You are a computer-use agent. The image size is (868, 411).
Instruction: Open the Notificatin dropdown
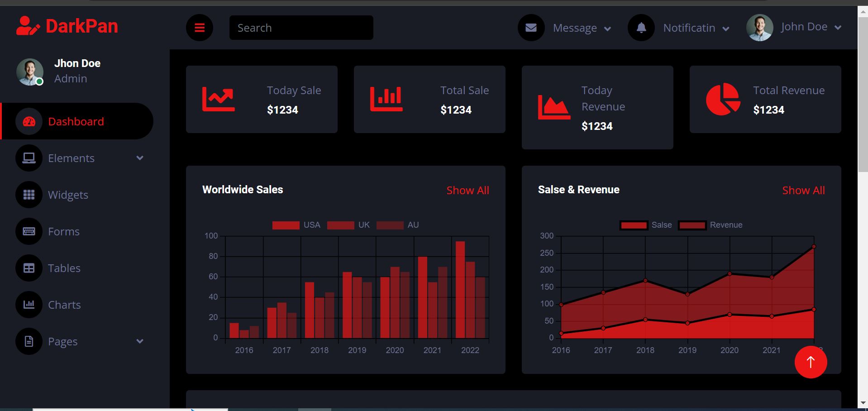click(695, 28)
